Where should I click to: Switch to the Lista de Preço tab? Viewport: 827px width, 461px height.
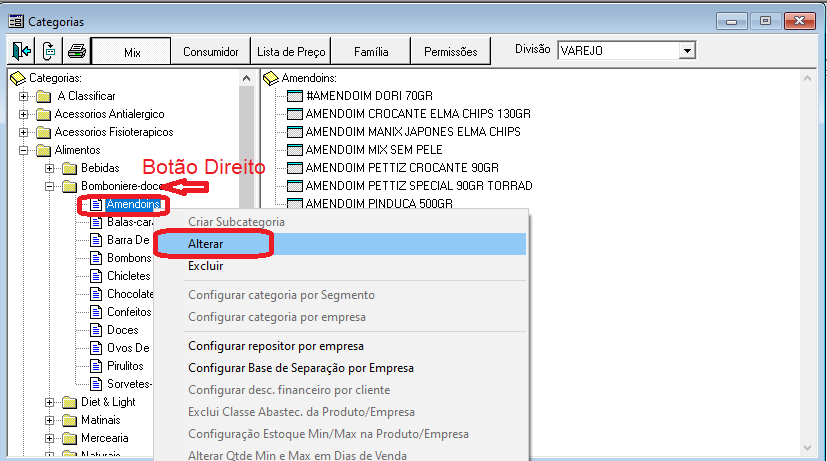[x=291, y=51]
